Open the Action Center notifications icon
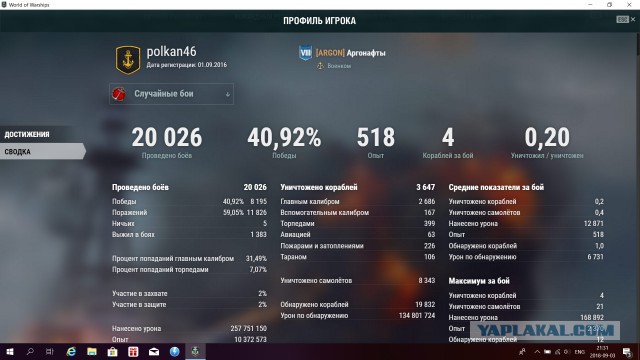The height and width of the screenshot is (360, 640). (x=627, y=352)
